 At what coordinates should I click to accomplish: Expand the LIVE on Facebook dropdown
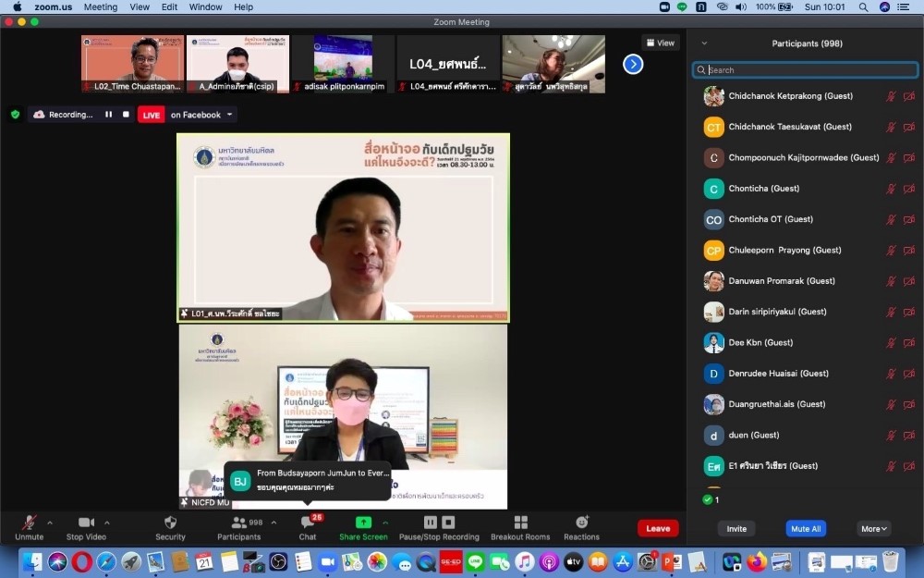pos(230,115)
